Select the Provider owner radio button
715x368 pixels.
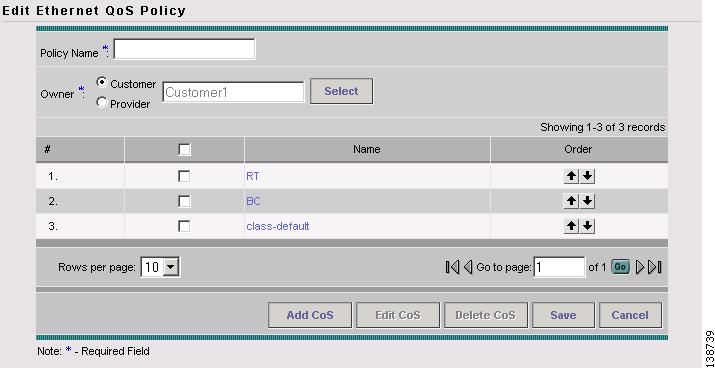(x=102, y=103)
